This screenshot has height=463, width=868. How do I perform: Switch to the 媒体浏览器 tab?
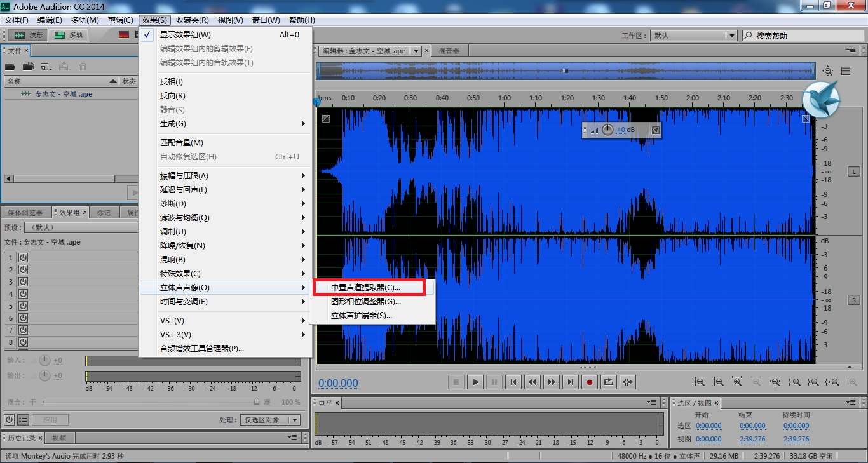(x=25, y=213)
